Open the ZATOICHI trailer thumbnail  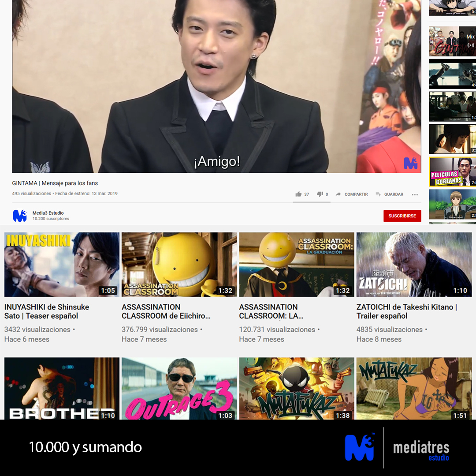pyautogui.click(x=414, y=264)
